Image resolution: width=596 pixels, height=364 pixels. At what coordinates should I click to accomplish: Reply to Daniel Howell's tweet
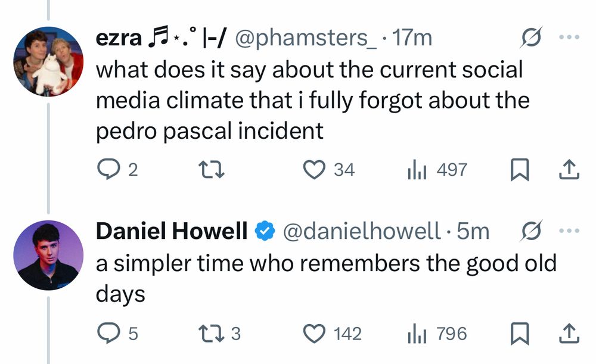(x=109, y=333)
